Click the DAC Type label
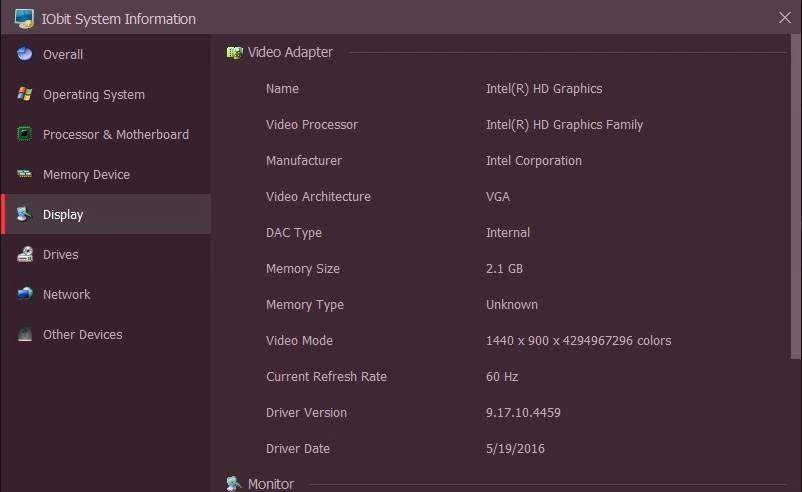The image size is (802, 492). click(294, 233)
